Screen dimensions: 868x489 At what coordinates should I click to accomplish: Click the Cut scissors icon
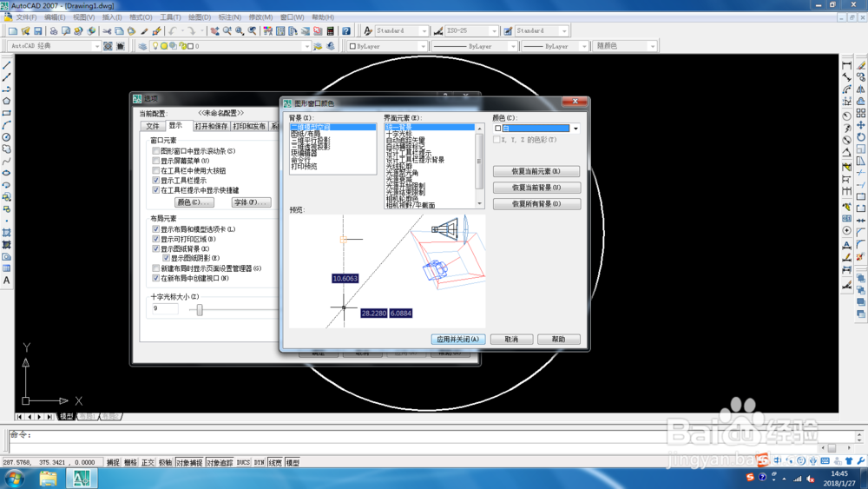click(x=107, y=31)
